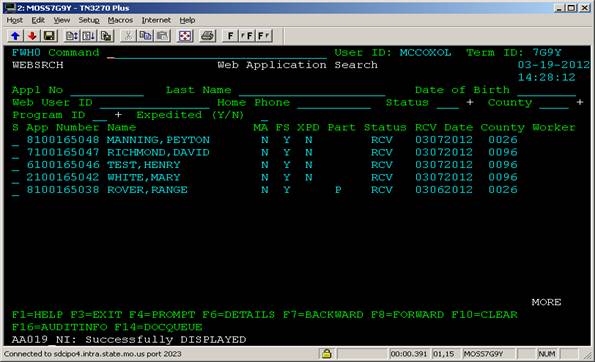Open the Macros menu
This screenshot has width=595, height=362.
120,20
